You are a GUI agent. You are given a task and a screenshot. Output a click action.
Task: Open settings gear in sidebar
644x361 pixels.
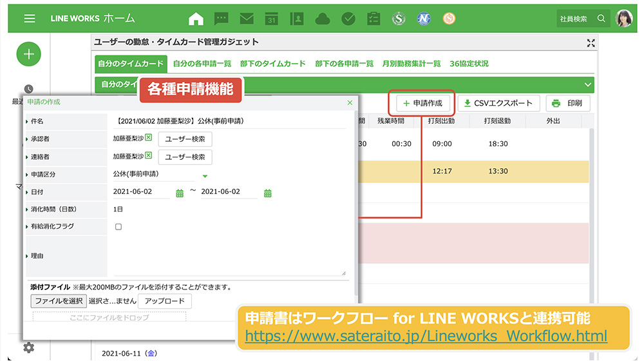28,348
